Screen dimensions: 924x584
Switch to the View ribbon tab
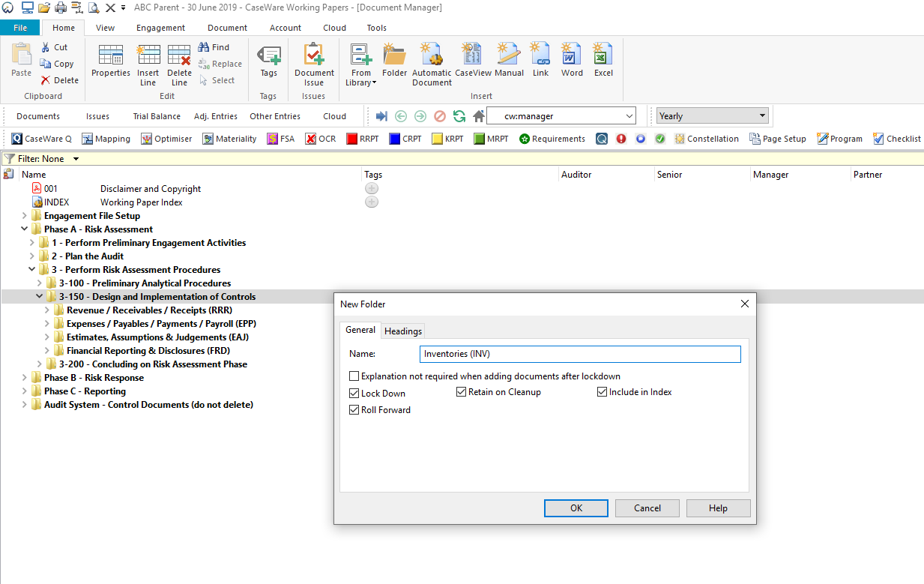(x=106, y=28)
